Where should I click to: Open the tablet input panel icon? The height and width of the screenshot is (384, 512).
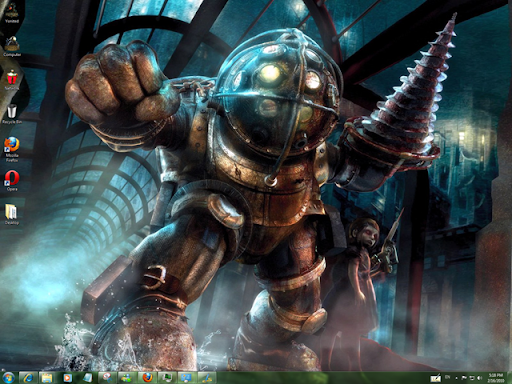pyautogui.click(x=435, y=378)
